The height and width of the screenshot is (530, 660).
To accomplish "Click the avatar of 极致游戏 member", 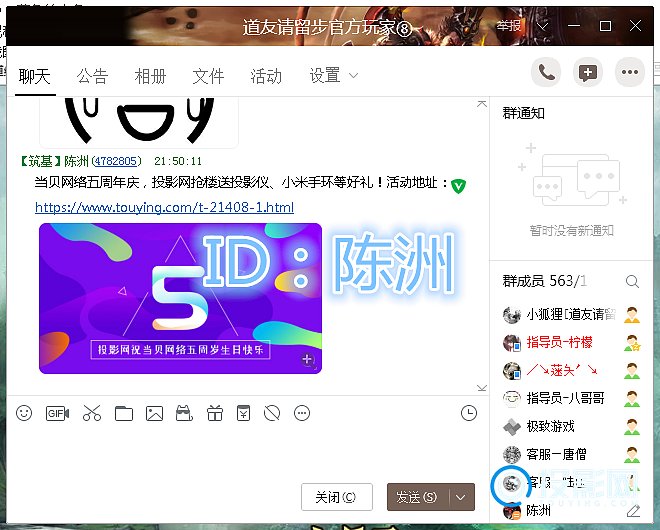I will click(512, 426).
